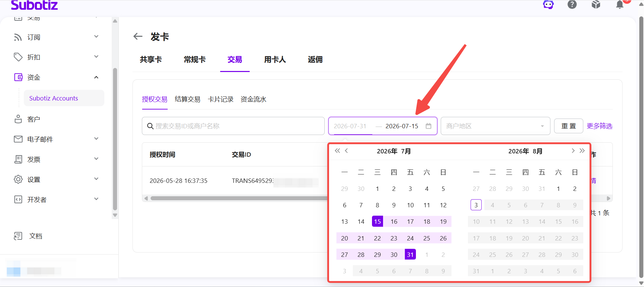Click the 电子邮件 envelope icon
Screen dimensions: 644x287
coord(18,139)
